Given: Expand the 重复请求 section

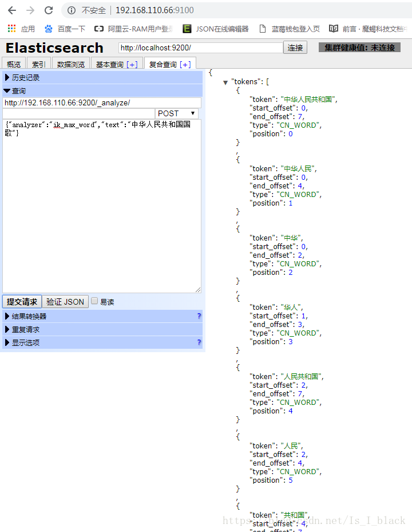Looking at the screenshot, I should pos(102,329).
